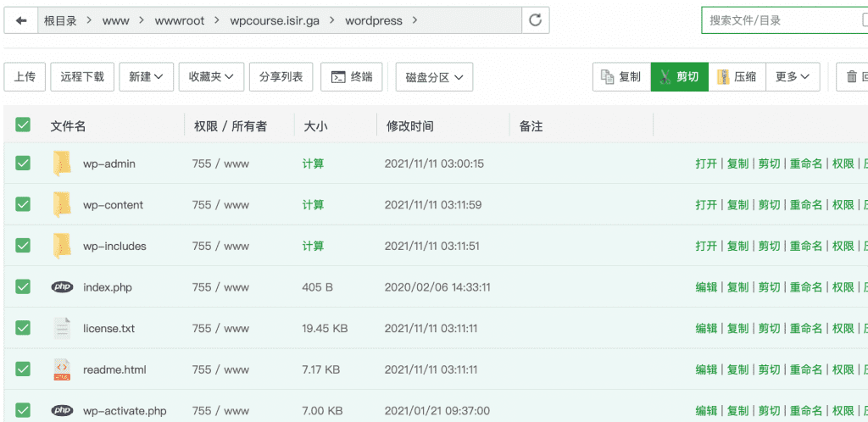
Task: Click the 上传 upload button
Action: [25, 77]
